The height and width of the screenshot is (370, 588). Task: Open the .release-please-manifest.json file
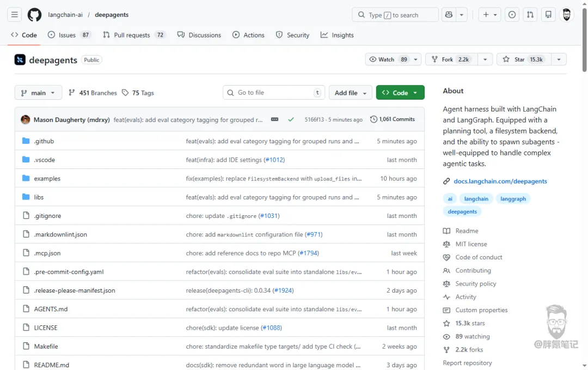[74, 290]
